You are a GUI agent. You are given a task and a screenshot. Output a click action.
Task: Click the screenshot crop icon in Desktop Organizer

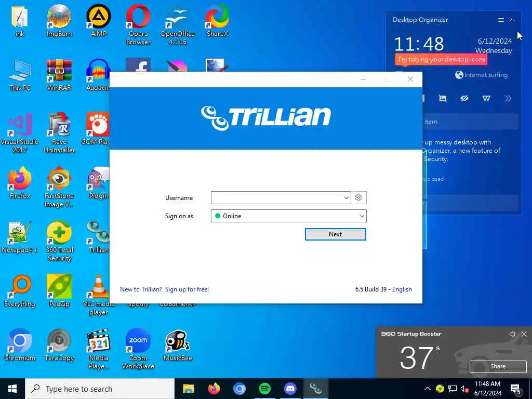coord(443,98)
